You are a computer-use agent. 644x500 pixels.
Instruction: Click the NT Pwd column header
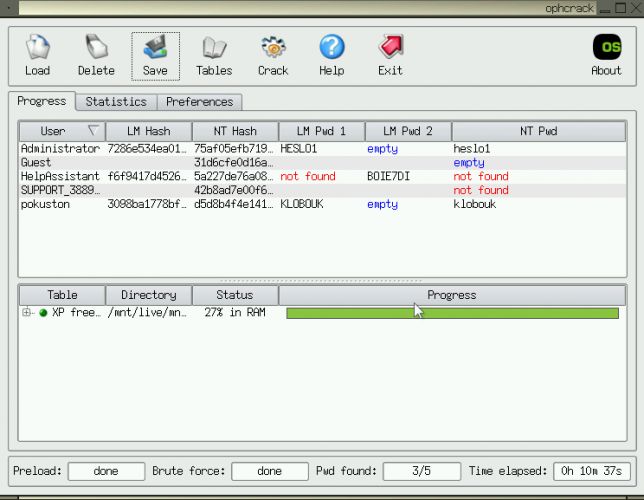pos(539,131)
